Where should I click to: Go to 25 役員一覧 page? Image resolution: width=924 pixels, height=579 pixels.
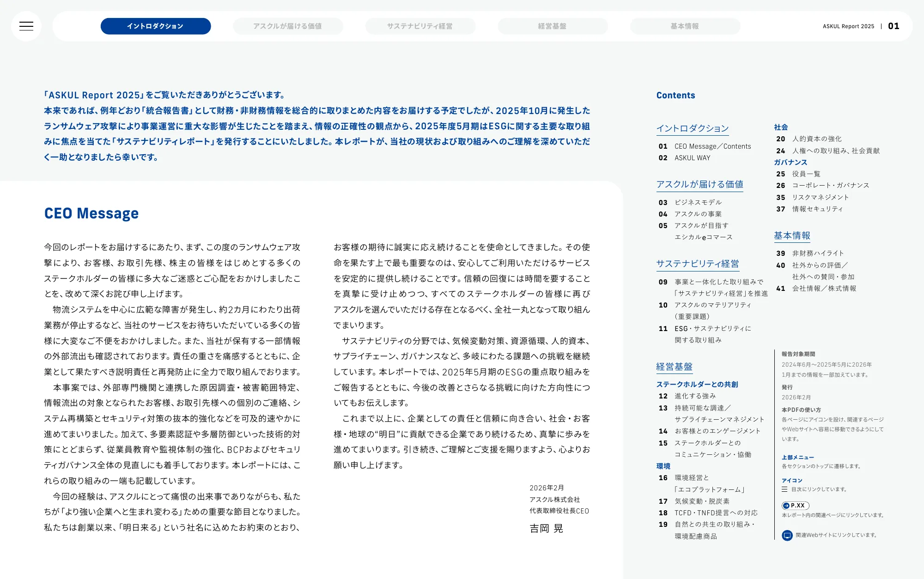pyautogui.click(x=798, y=174)
